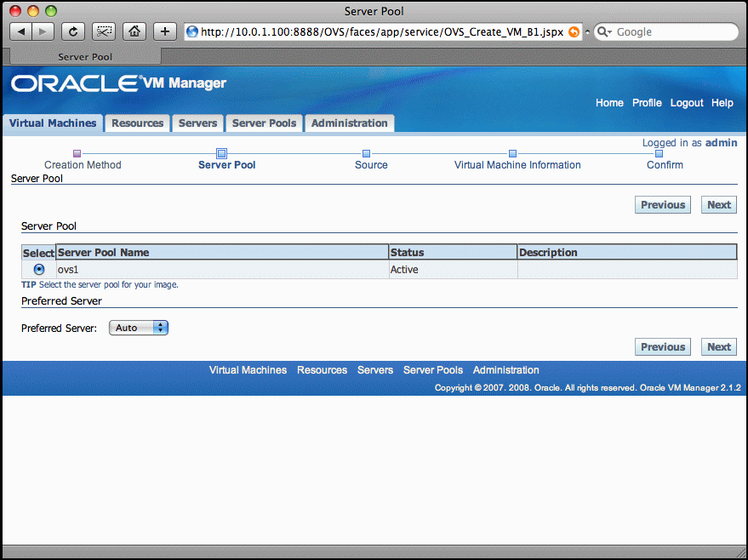Go to the Administration tab
This screenshot has width=748, height=560.
(x=349, y=123)
